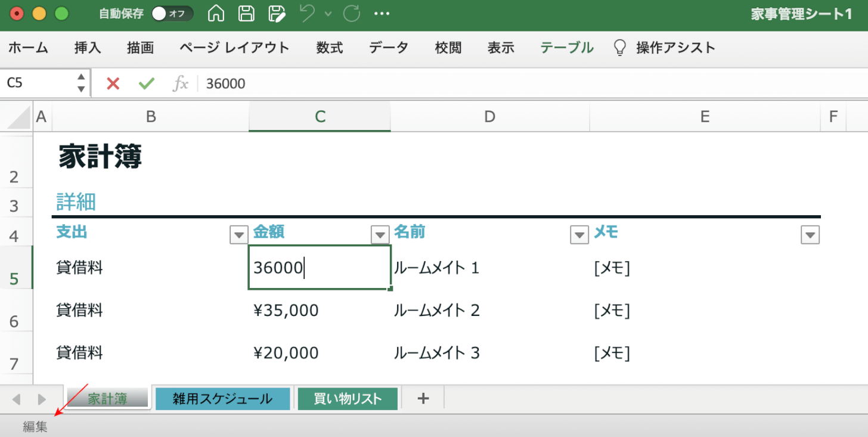This screenshot has width=868, height=437.
Task: Select column D header
Action: tap(490, 117)
